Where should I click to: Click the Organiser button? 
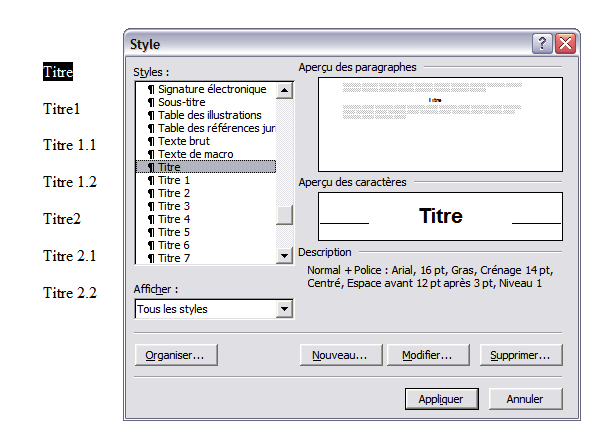coord(175,355)
